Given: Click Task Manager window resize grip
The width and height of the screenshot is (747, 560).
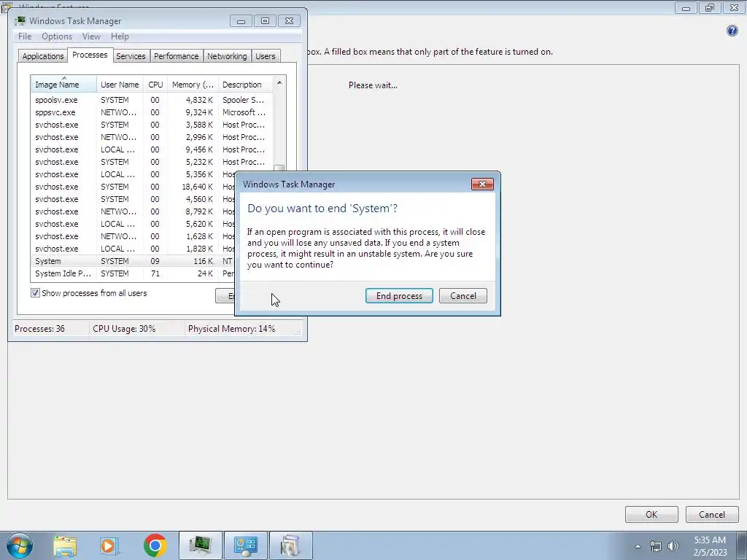Looking at the screenshot, I should point(298,332).
